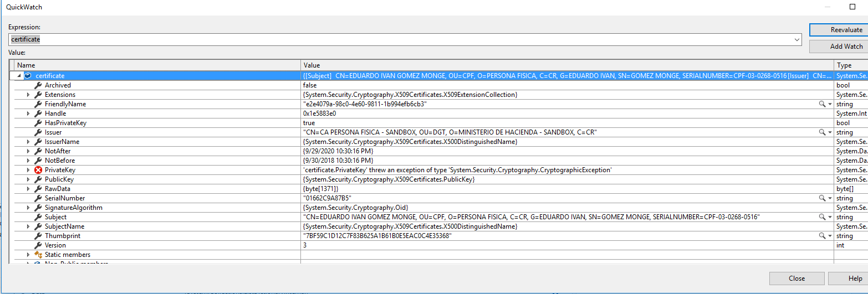Expand the Static members node
868x294 pixels.
28,255
